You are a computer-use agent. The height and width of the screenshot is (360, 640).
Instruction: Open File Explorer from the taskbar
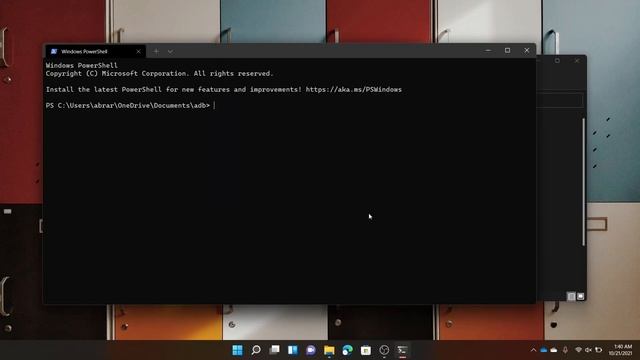pos(329,350)
